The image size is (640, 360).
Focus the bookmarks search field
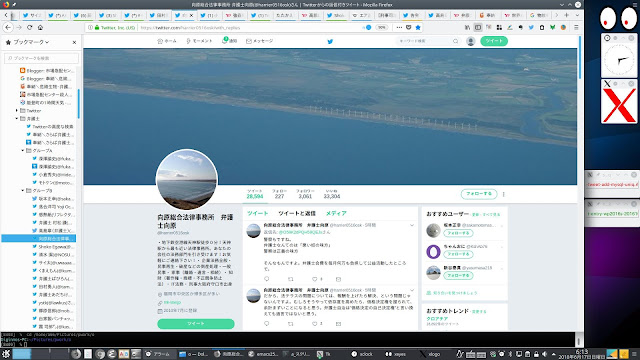(x=41, y=58)
